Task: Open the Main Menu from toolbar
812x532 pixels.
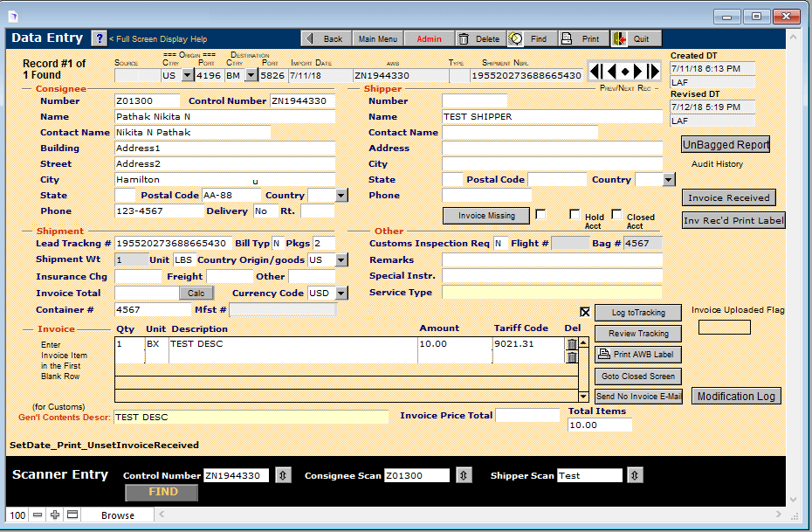Action: pos(378,38)
